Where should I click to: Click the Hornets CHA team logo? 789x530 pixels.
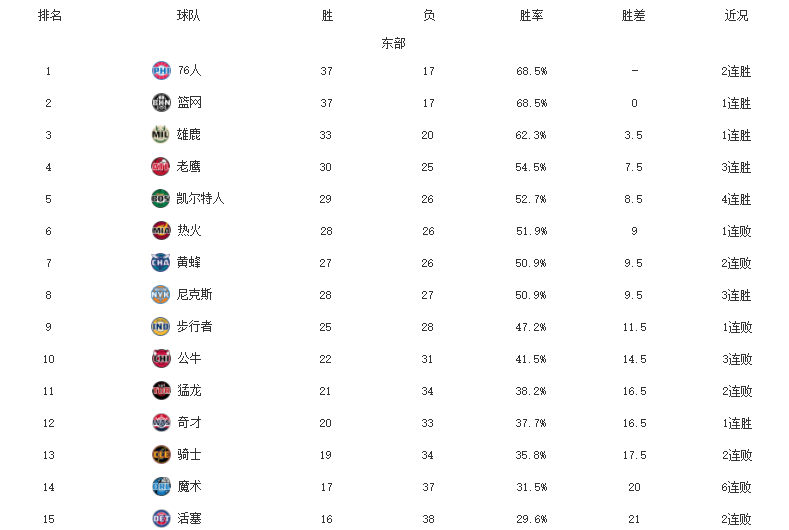coord(161,262)
